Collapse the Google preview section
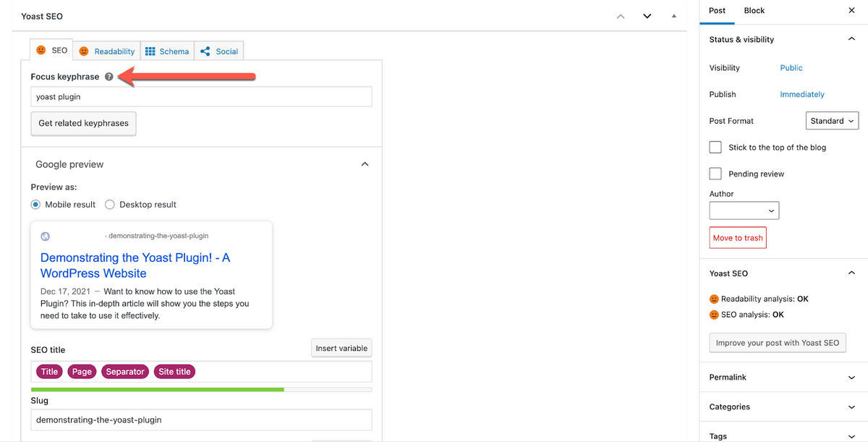The width and height of the screenshot is (868, 442). point(365,164)
